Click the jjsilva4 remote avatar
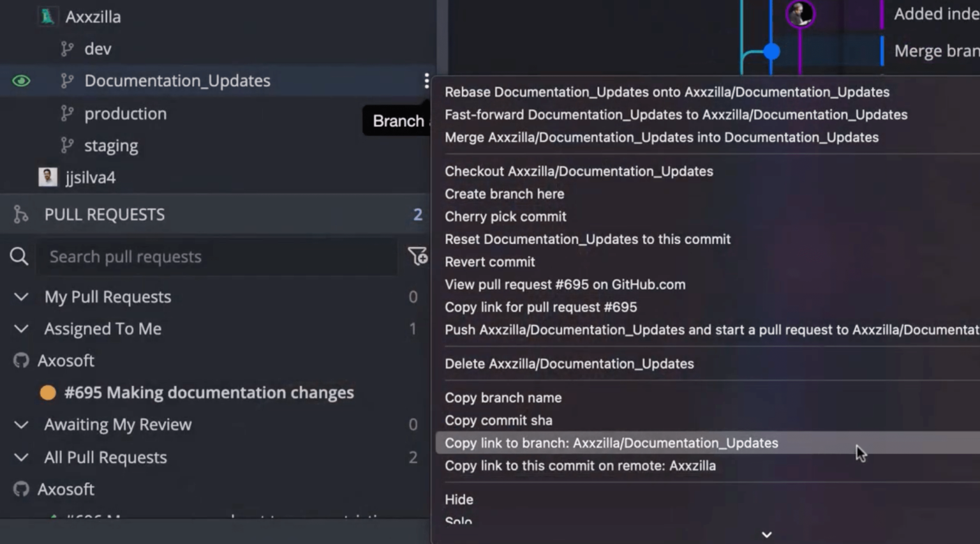 coord(48,177)
